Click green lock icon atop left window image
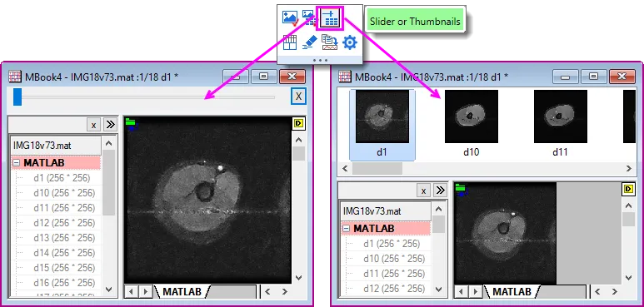Viewport: 644px width, 307px height. click(x=131, y=121)
